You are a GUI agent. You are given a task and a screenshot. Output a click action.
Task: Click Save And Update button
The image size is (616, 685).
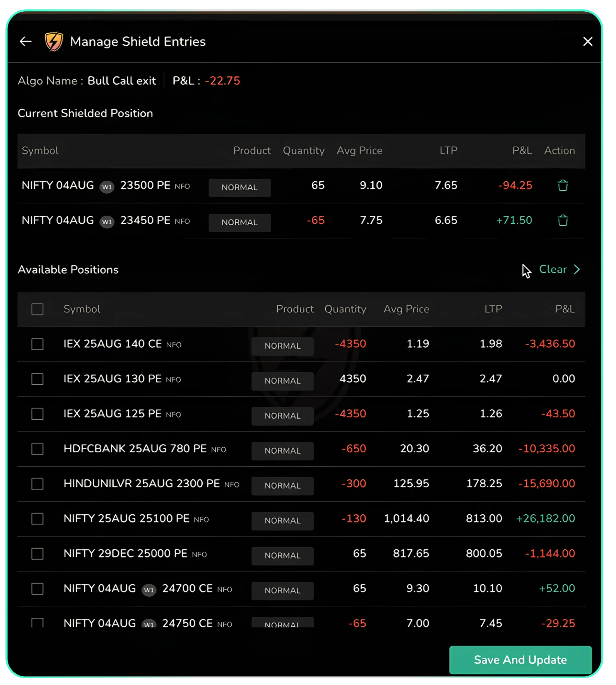coord(520,659)
